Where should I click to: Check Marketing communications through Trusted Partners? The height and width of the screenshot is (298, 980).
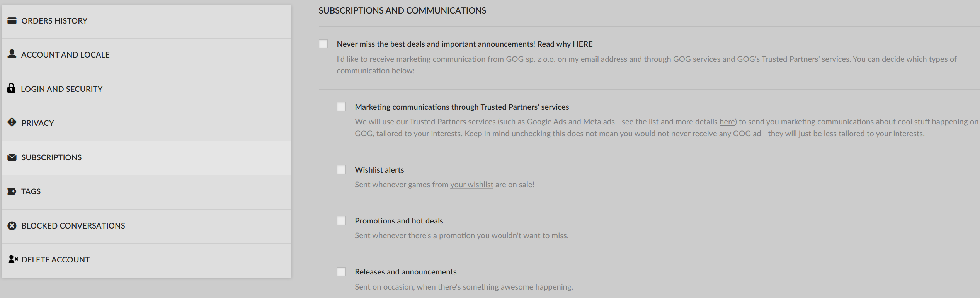pos(341,107)
